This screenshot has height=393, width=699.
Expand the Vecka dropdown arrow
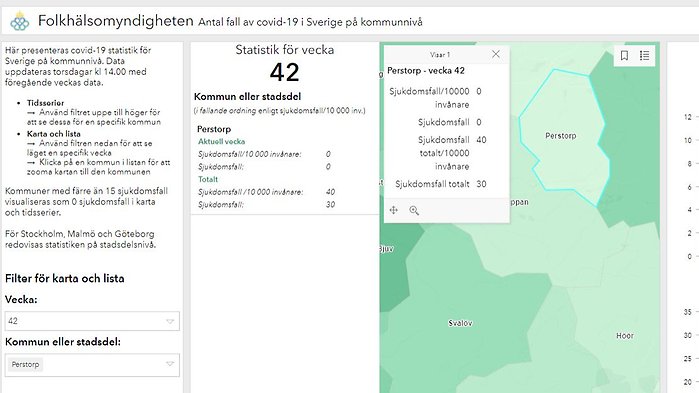point(170,321)
